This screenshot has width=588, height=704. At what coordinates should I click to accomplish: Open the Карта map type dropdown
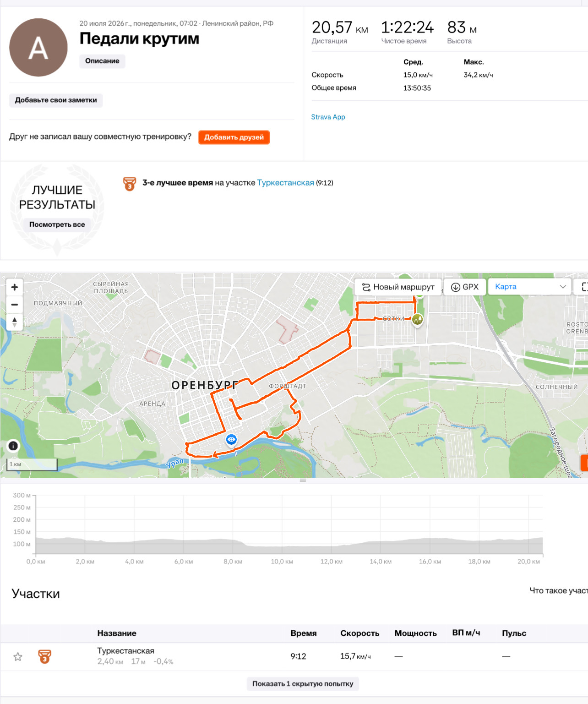click(529, 287)
